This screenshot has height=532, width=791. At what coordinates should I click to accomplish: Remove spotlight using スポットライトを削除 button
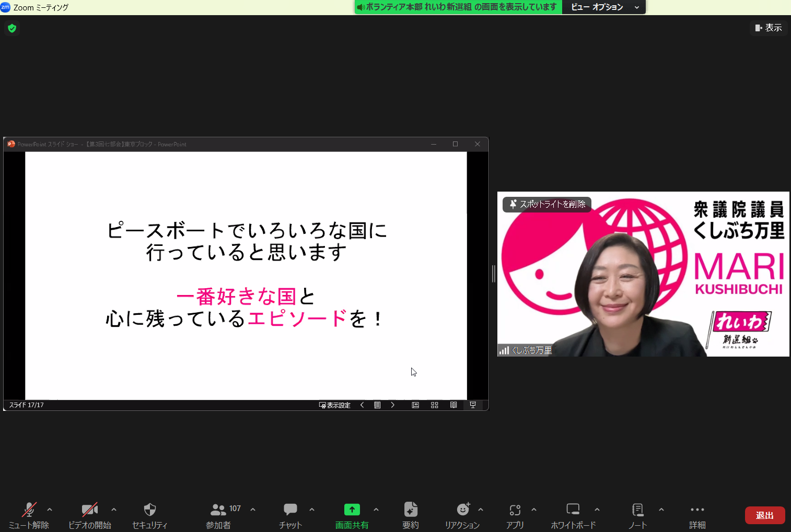tap(546, 205)
